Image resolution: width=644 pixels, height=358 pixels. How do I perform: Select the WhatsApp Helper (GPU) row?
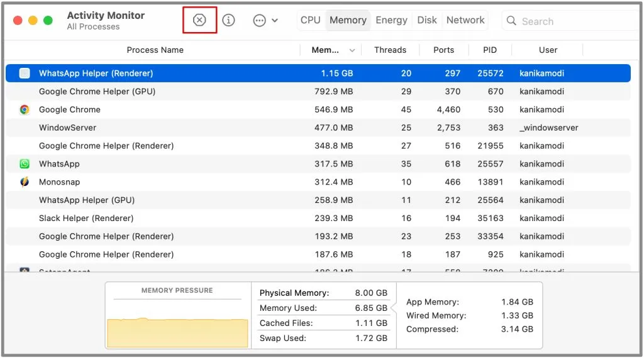pos(318,200)
